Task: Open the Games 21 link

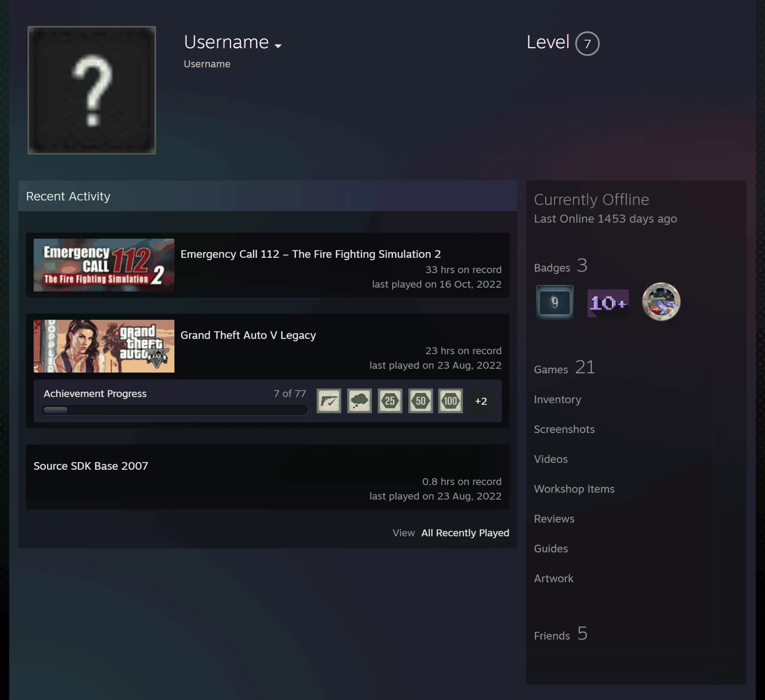Action: point(564,368)
